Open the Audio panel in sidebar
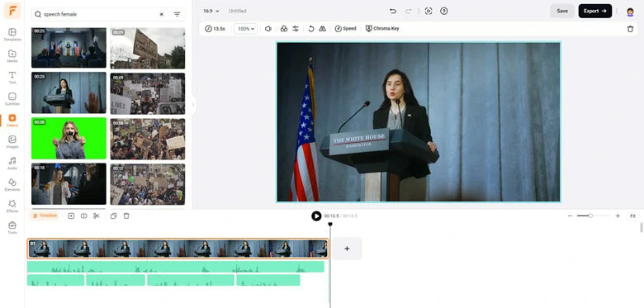The image size is (644, 308). click(x=12, y=163)
